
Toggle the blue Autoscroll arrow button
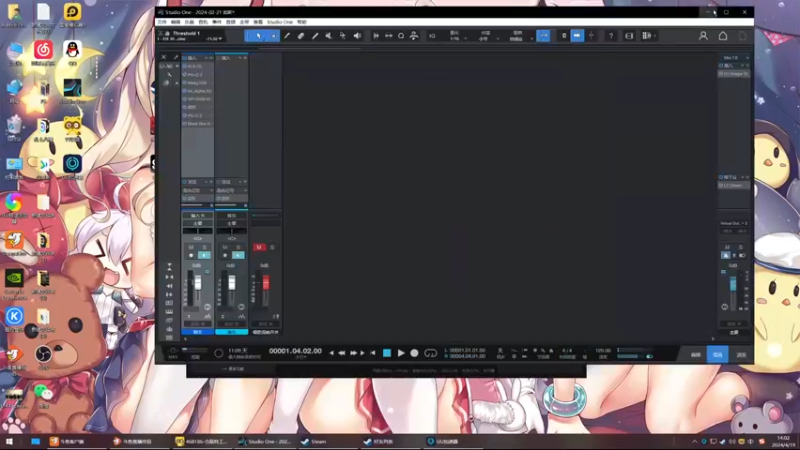[577, 36]
